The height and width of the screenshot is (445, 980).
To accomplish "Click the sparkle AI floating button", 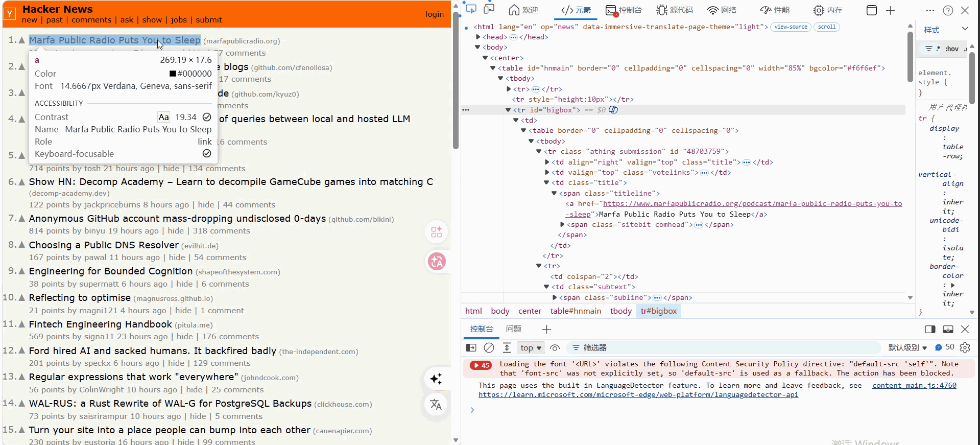I will [x=436, y=379].
